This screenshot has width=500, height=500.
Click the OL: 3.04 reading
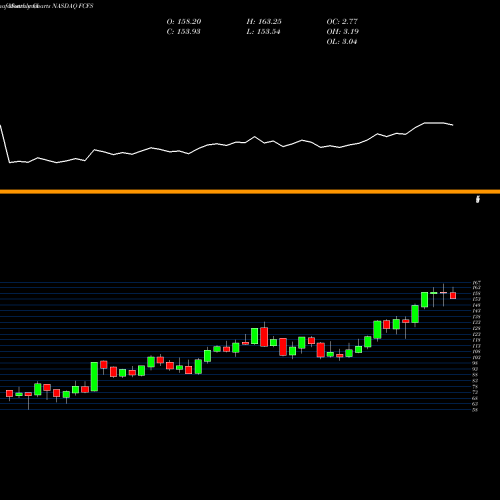pyautogui.click(x=342, y=42)
